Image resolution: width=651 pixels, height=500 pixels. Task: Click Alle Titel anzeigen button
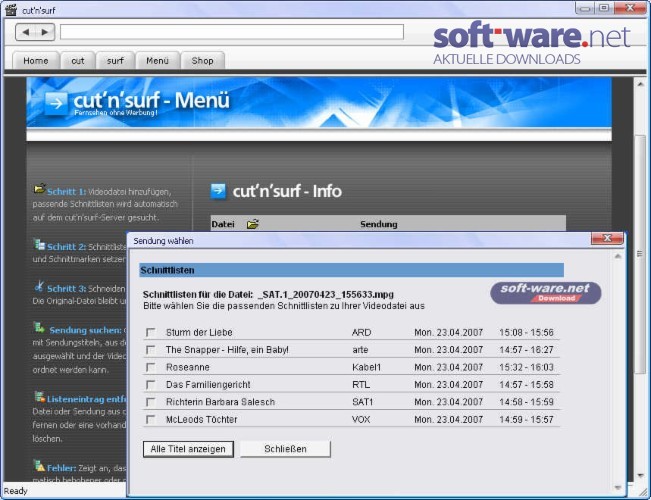(x=188, y=449)
